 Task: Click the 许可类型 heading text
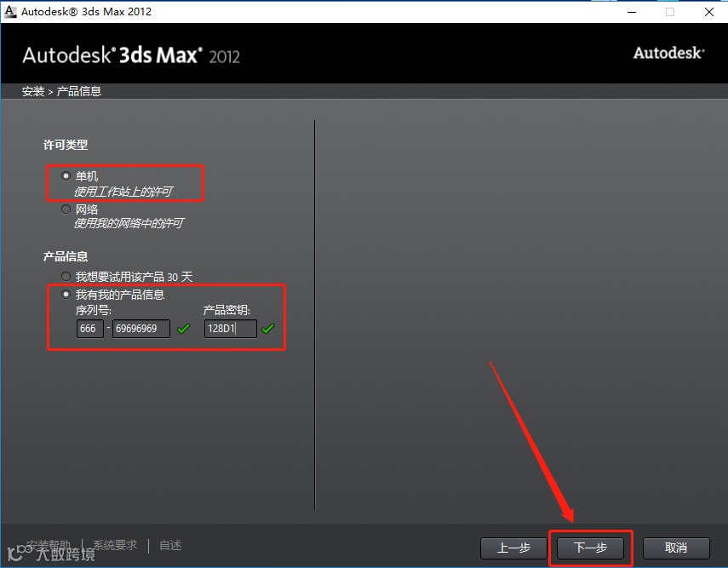[x=66, y=145]
